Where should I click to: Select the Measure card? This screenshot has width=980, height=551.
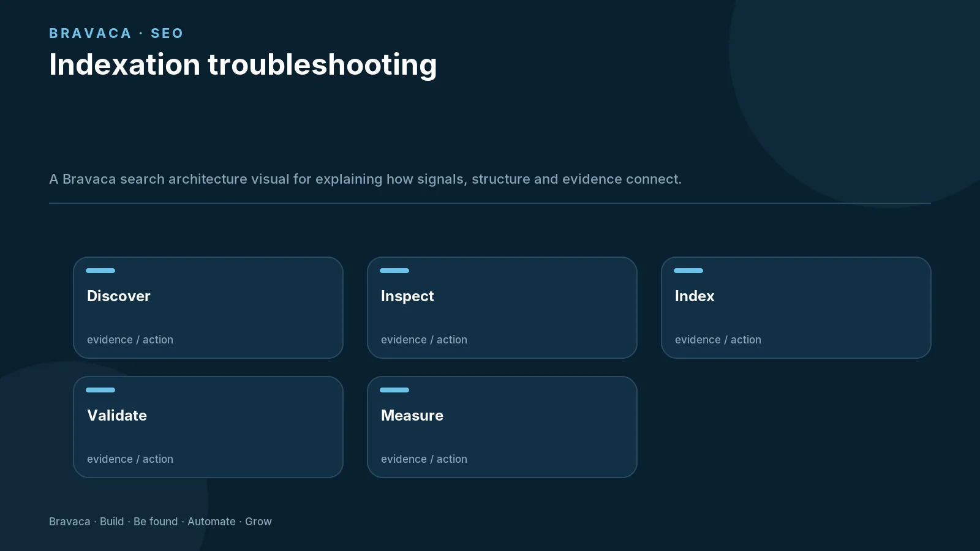pos(502,427)
